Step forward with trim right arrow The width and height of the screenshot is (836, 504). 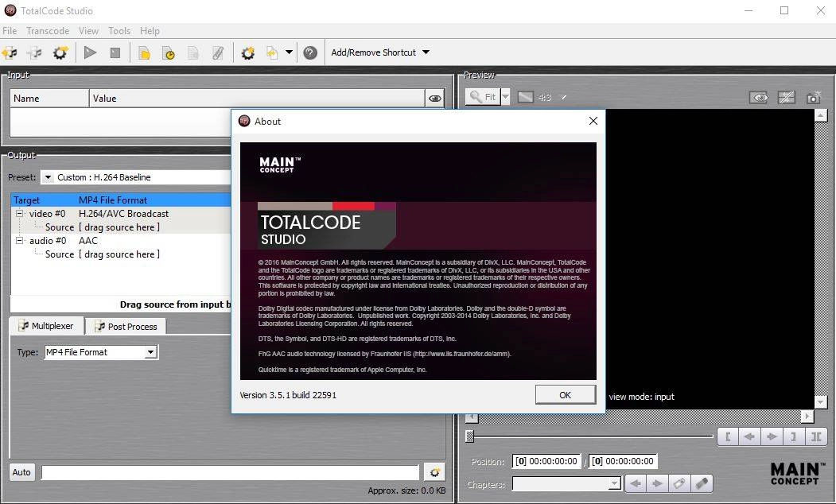(772, 437)
